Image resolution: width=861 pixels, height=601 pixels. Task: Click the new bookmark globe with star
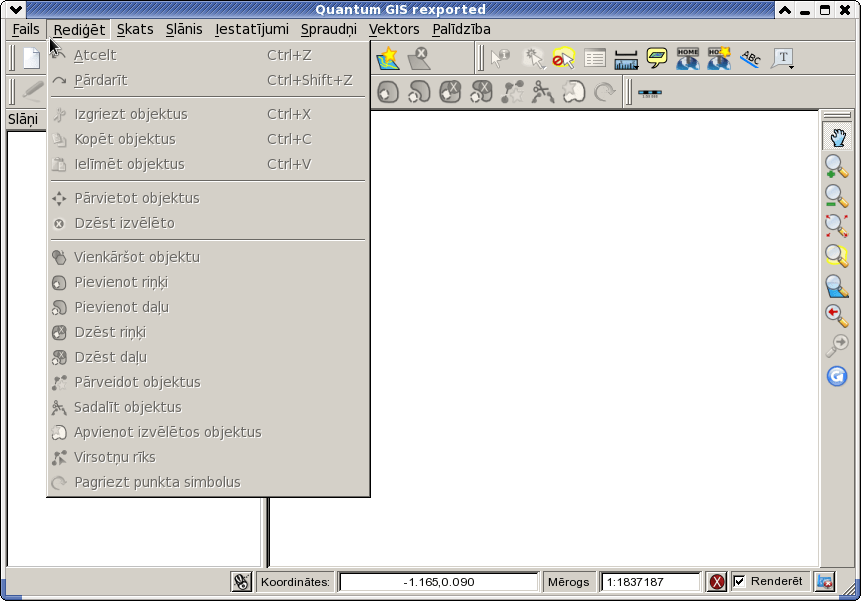(719, 58)
